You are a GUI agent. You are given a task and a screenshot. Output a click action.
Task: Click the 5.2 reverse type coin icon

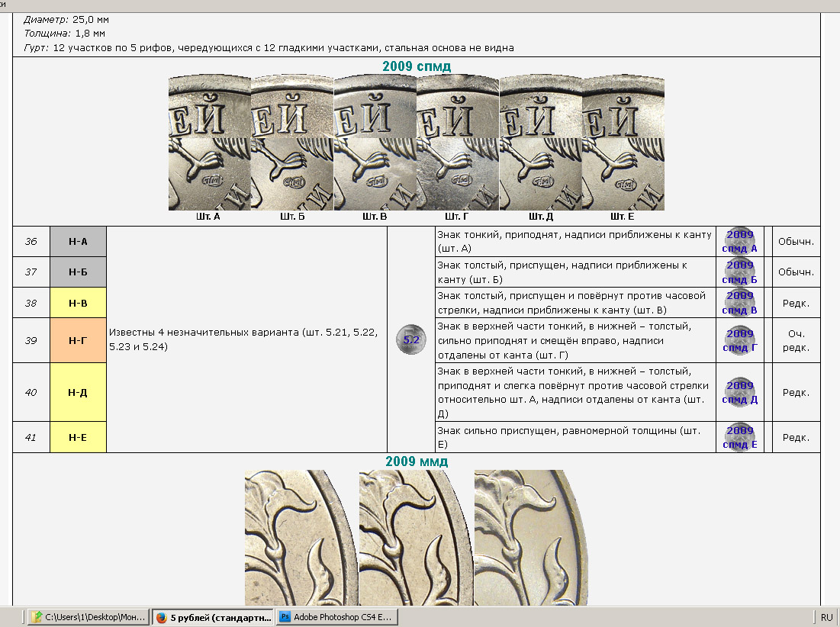[410, 339]
